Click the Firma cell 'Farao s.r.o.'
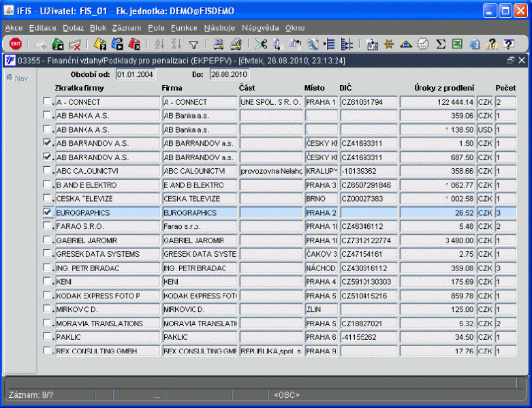This screenshot has width=532, height=408. click(x=200, y=226)
